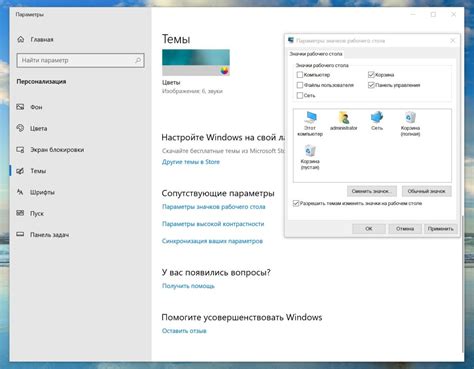Click the dialog title bar icon
Viewport: 474px width, 369px height.
pyautogui.click(x=291, y=41)
